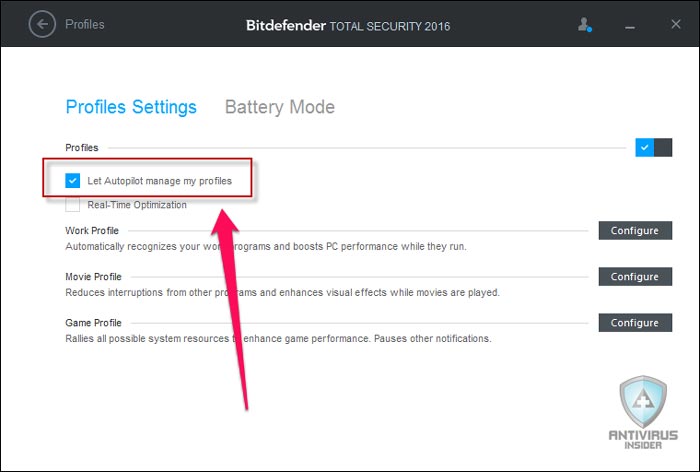Click the Bitdefender Total Security 2016 title
The image size is (700, 472).
pos(348,26)
